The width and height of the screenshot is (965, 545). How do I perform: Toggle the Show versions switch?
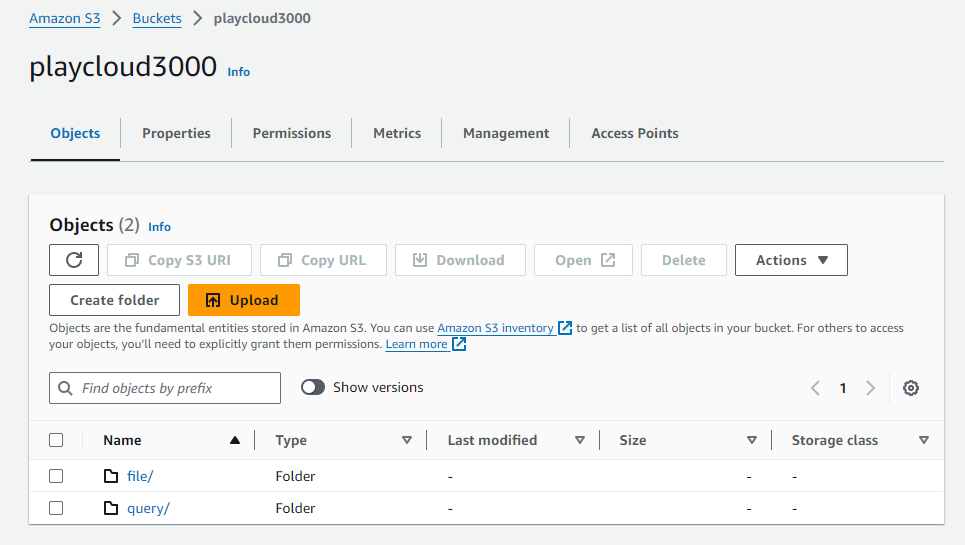[313, 387]
